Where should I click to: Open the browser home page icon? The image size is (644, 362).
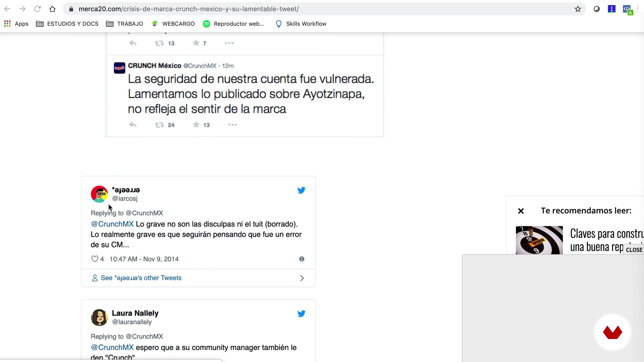pyautogui.click(x=52, y=9)
